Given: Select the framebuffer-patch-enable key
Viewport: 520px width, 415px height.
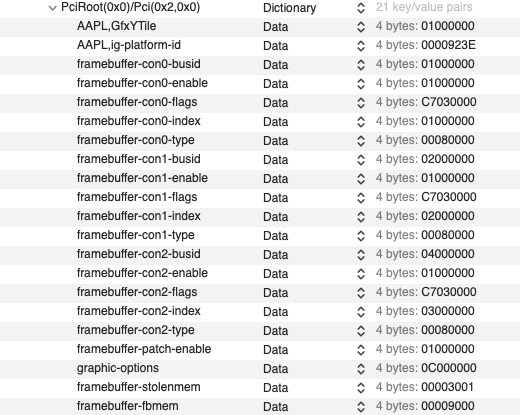Looking at the screenshot, I should [144, 349].
